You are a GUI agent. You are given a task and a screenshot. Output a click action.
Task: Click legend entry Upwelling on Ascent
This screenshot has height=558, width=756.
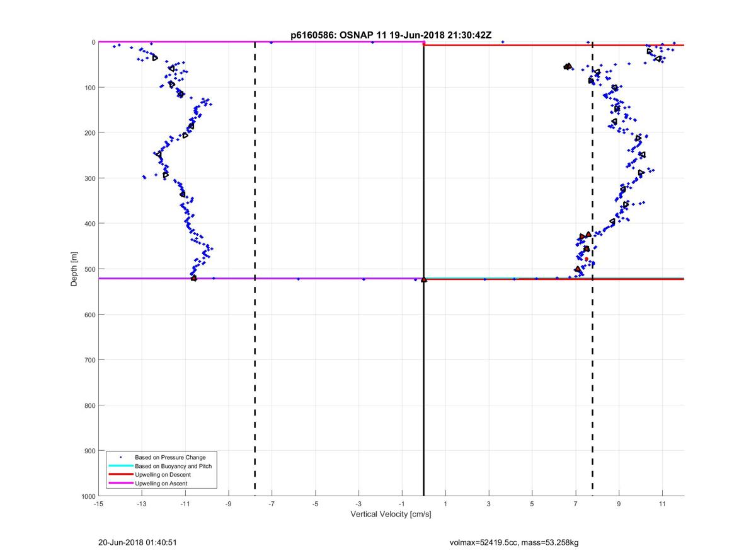[161, 484]
